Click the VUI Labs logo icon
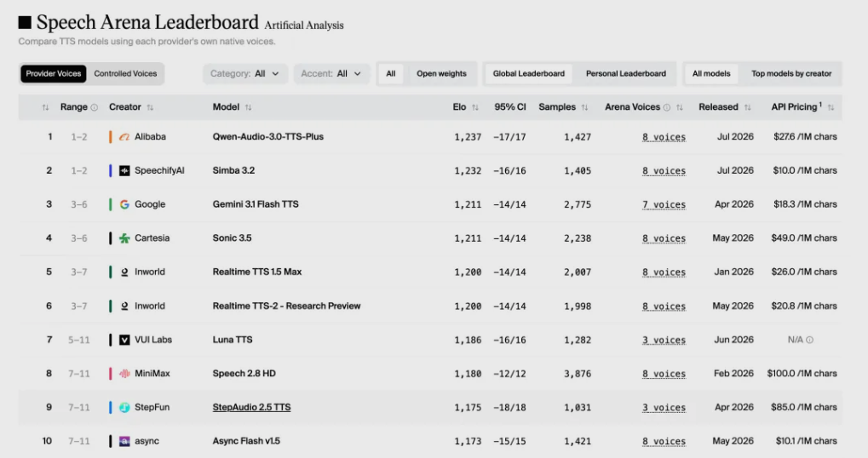Viewport: 868px width, 458px height. tap(124, 340)
